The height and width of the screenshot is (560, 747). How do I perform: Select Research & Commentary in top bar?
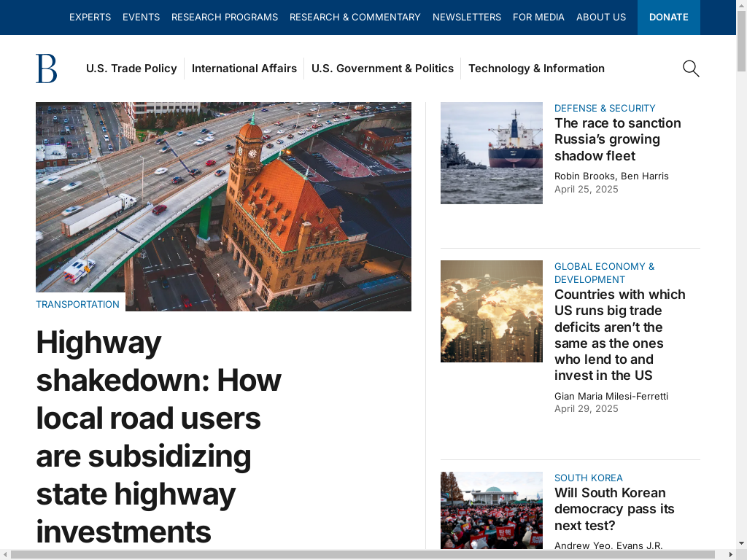355,17
